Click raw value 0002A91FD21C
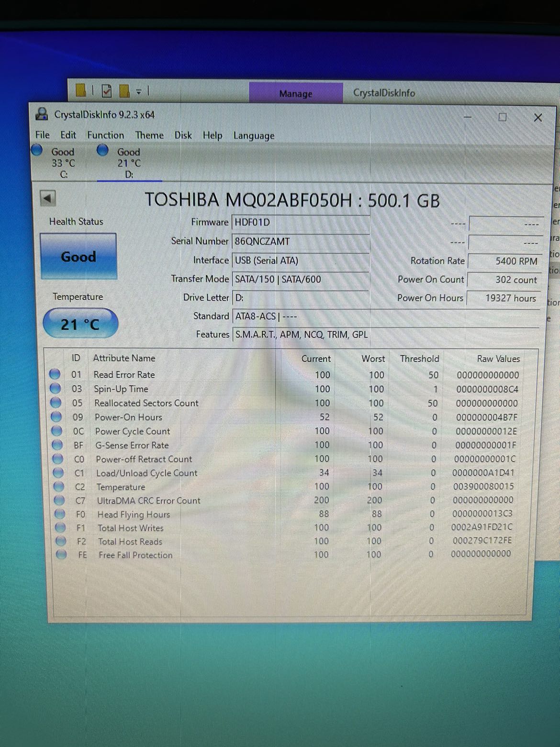560x747 pixels. click(x=482, y=527)
